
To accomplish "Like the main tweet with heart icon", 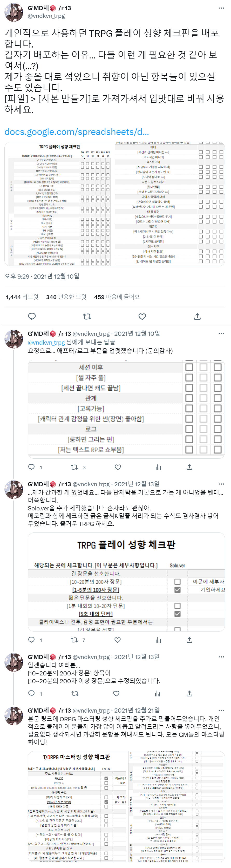I will pyautogui.click(x=142, y=316).
